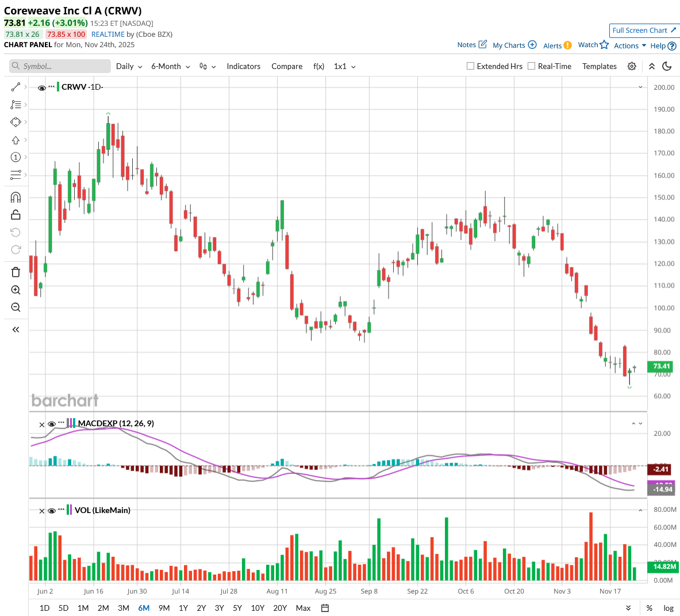Open the Compare menu
The width and height of the screenshot is (680, 616).
287,66
